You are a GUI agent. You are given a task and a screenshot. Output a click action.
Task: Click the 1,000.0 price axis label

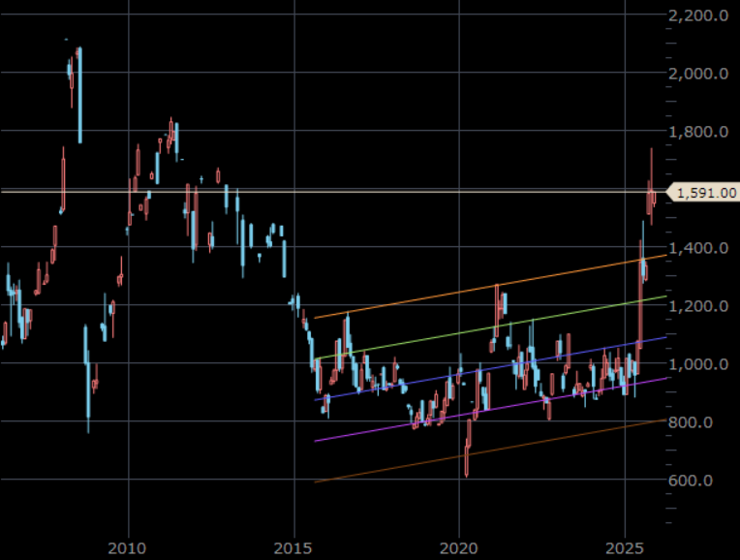tap(702, 364)
